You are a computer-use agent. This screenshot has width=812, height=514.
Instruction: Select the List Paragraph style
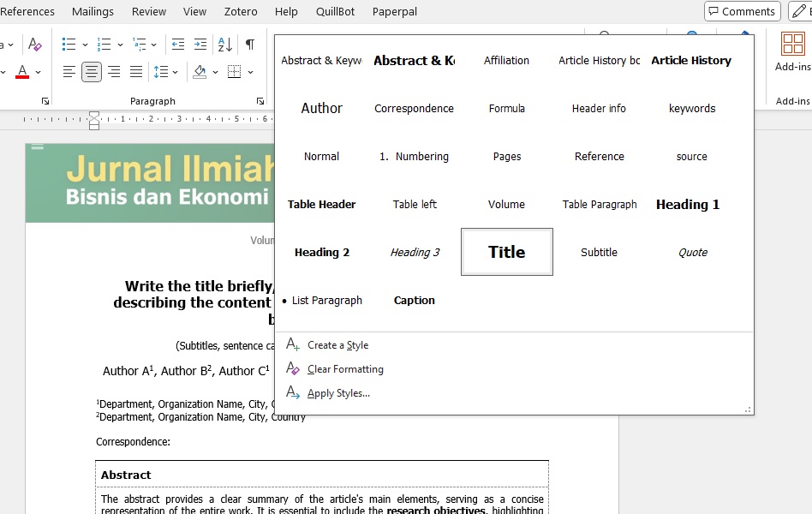(321, 301)
